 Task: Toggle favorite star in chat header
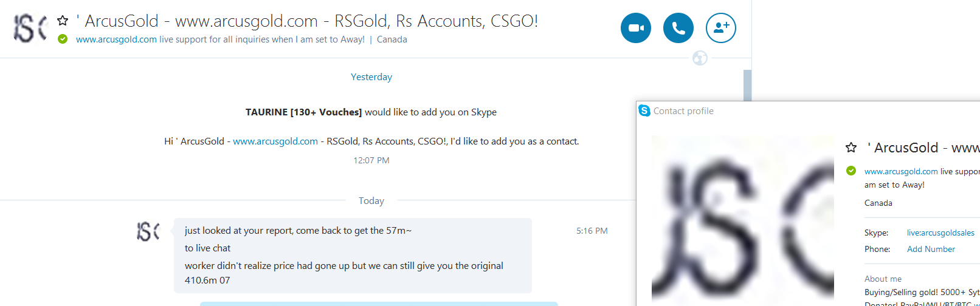coord(63,21)
